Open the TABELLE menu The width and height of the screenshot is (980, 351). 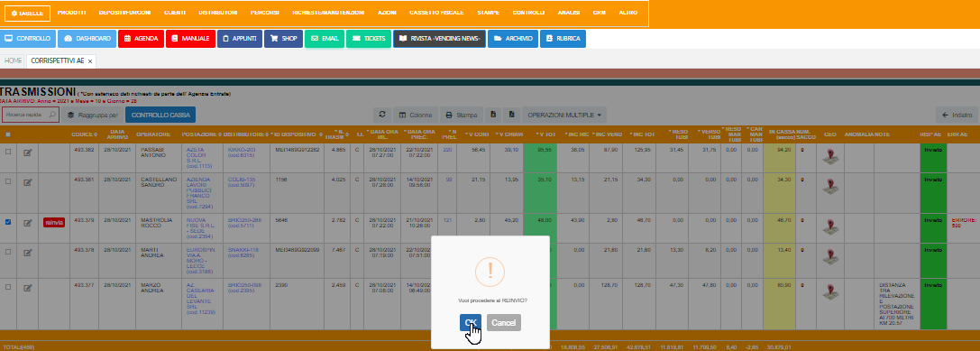[28, 14]
